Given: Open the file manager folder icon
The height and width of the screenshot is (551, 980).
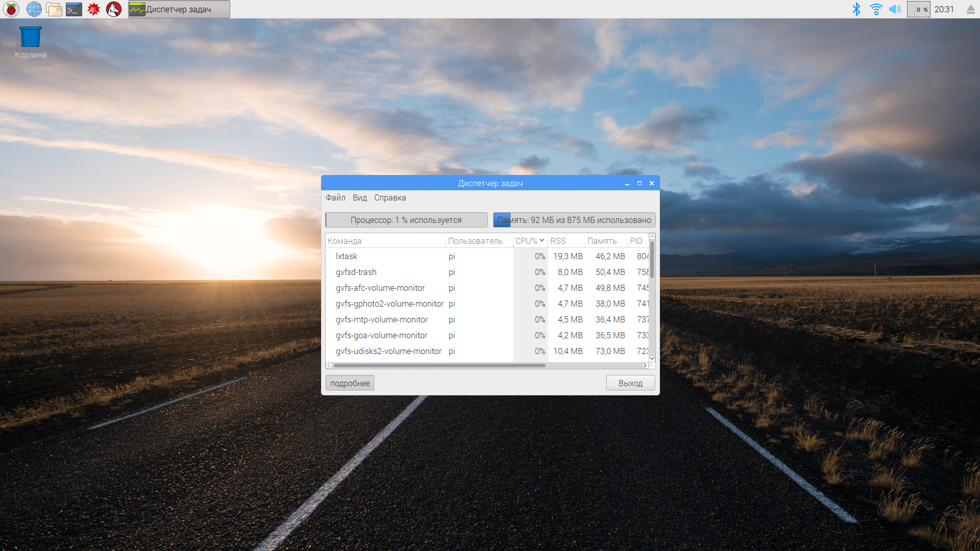Looking at the screenshot, I should tap(54, 9).
